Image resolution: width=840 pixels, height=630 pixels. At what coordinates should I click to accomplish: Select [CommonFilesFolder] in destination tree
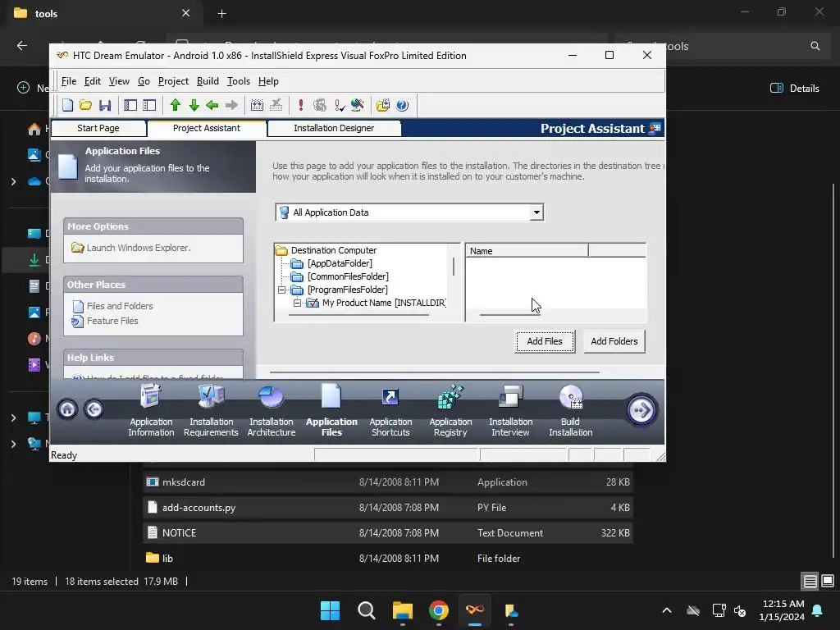pyautogui.click(x=348, y=276)
